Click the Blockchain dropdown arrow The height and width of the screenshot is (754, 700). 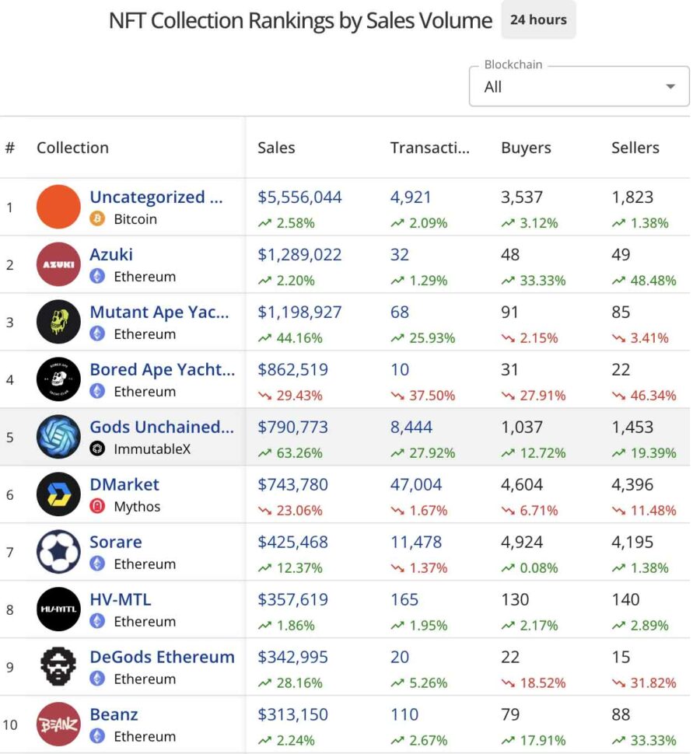click(670, 87)
